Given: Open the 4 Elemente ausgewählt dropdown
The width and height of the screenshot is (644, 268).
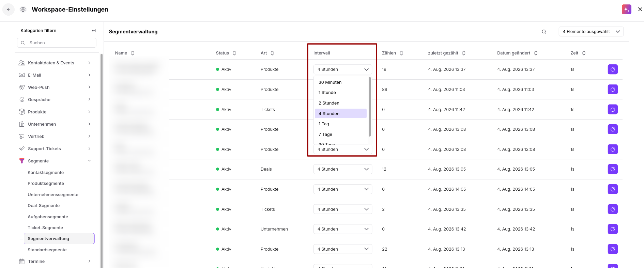Looking at the screenshot, I should 591,32.
